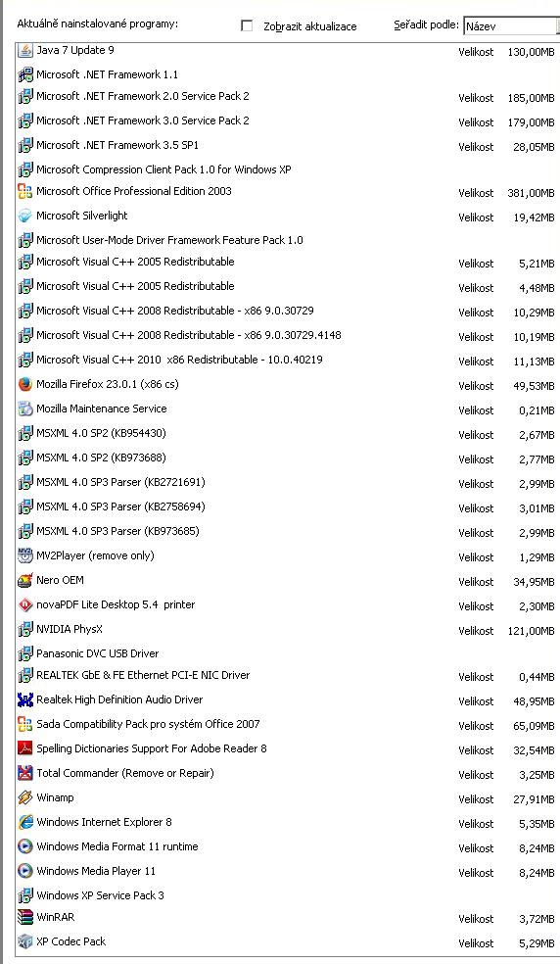Select the WinRAR books icon
Image resolution: width=560 pixels, height=964 pixels.
[24, 917]
